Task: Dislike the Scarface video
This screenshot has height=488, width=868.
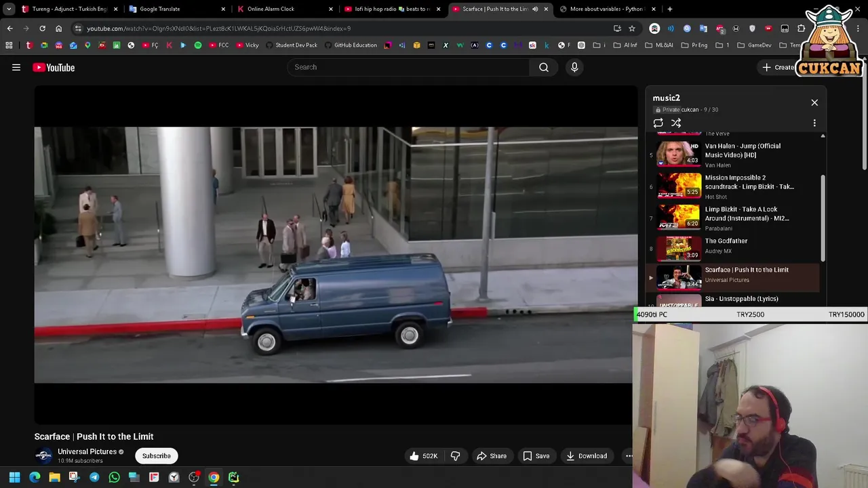Action: pyautogui.click(x=456, y=456)
